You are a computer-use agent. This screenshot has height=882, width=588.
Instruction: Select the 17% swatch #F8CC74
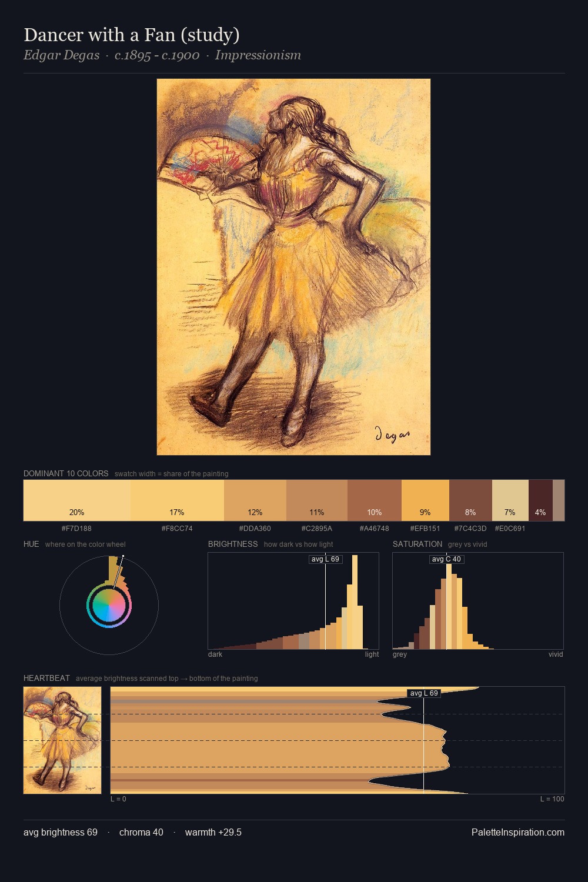177,500
